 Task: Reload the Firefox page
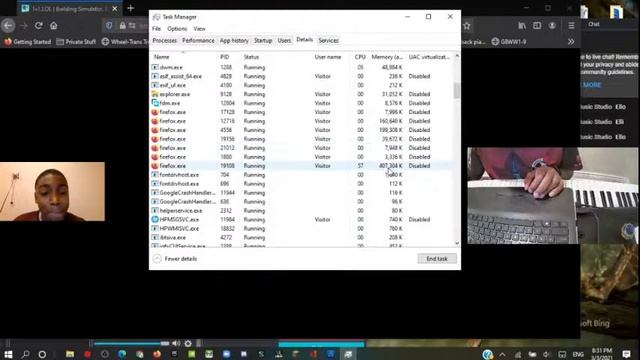coord(39,26)
